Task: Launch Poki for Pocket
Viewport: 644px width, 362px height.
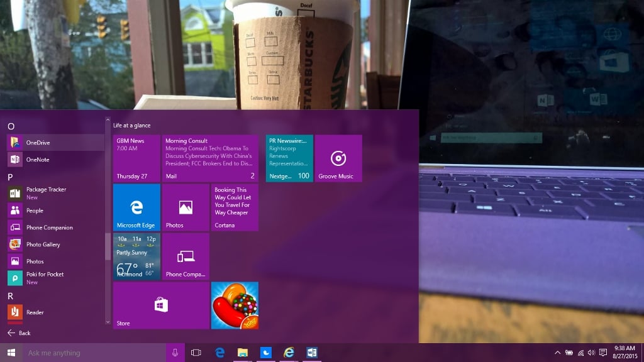Action: [55, 278]
